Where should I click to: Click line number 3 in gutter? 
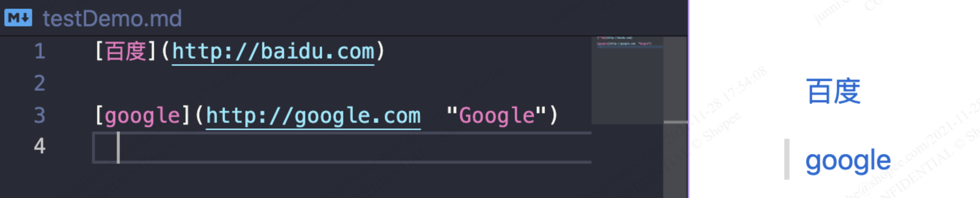[x=40, y=115]
